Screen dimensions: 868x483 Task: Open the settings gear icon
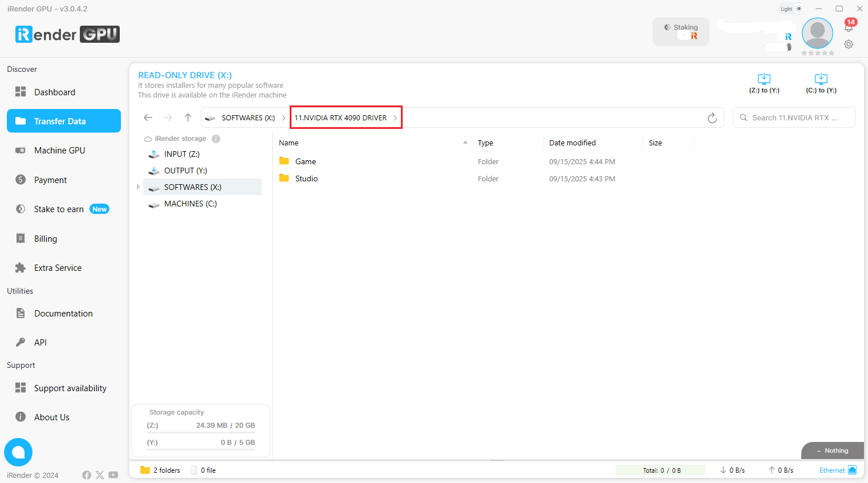849,44
